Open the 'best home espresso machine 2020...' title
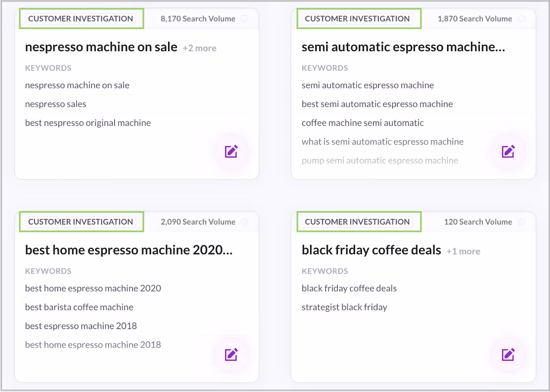The height and width of the screenshot is (392, 550). point(129,250)
